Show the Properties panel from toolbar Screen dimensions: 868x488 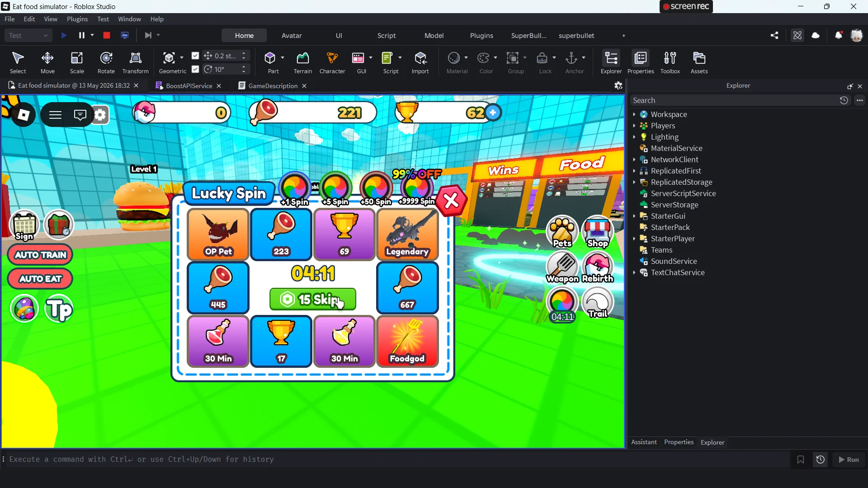coord(641,62)
